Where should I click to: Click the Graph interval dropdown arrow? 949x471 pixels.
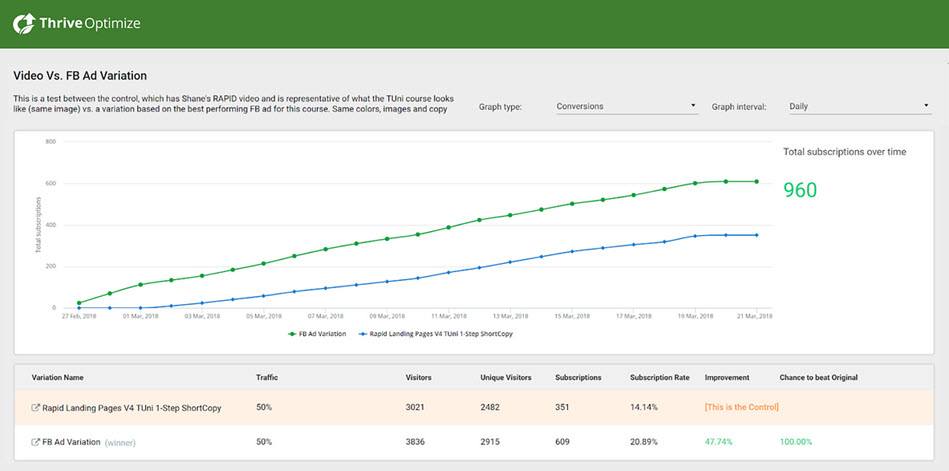pos(926,106)
